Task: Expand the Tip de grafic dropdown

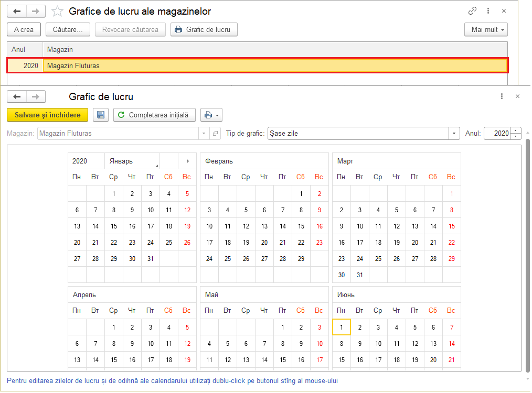Action: point(454,134)
